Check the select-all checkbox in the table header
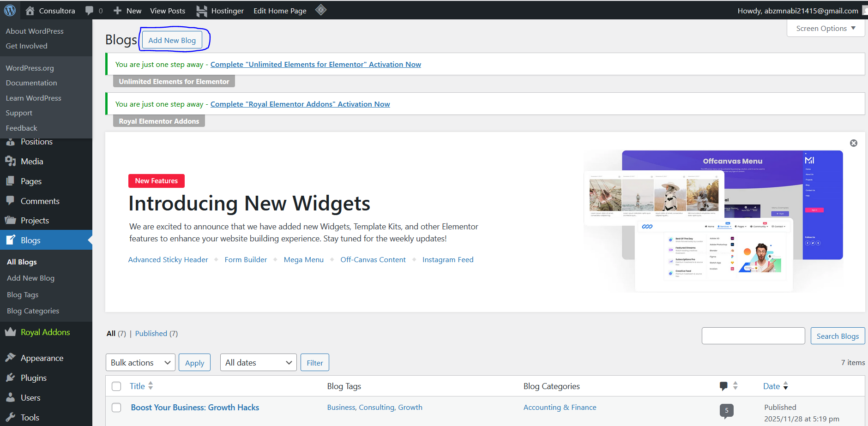 116,386
